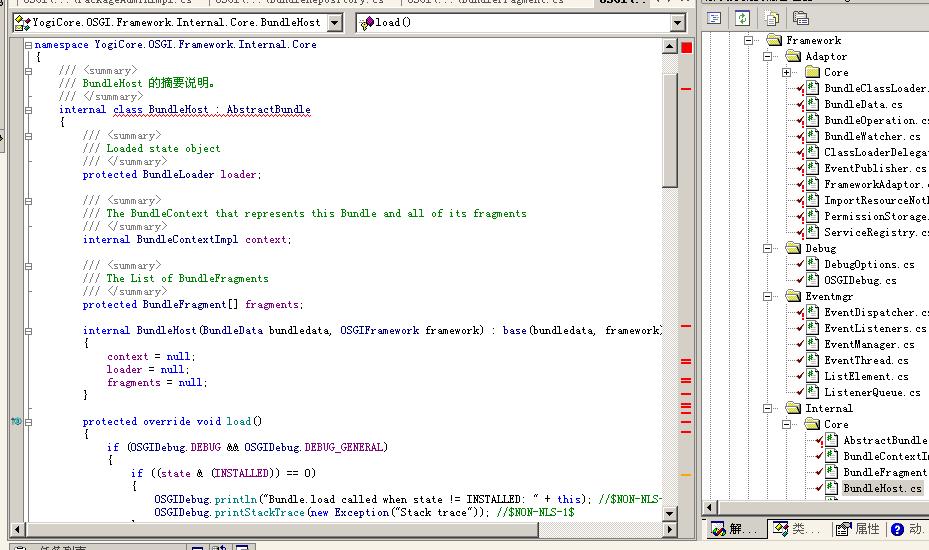Click the editor horizontal scrollbar thumb
Image resolution: width=929 pixels, height=550 pixels.
coord(281,529)
